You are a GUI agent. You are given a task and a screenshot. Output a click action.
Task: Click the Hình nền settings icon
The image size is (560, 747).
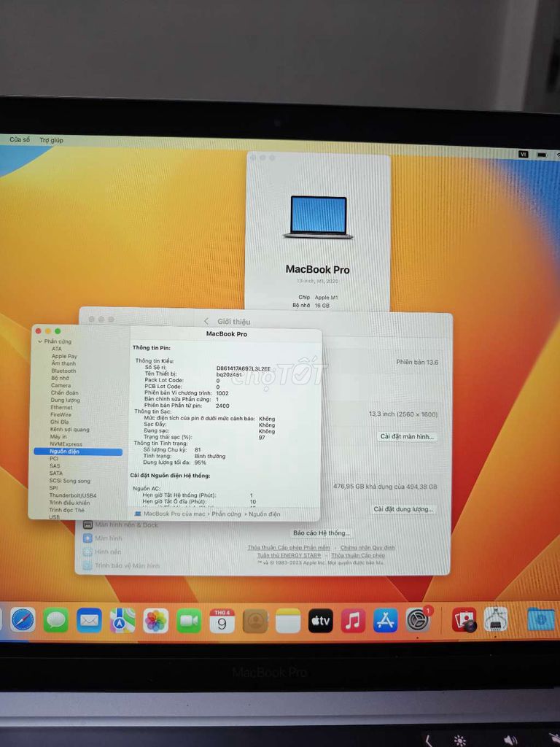click(87, 551)
